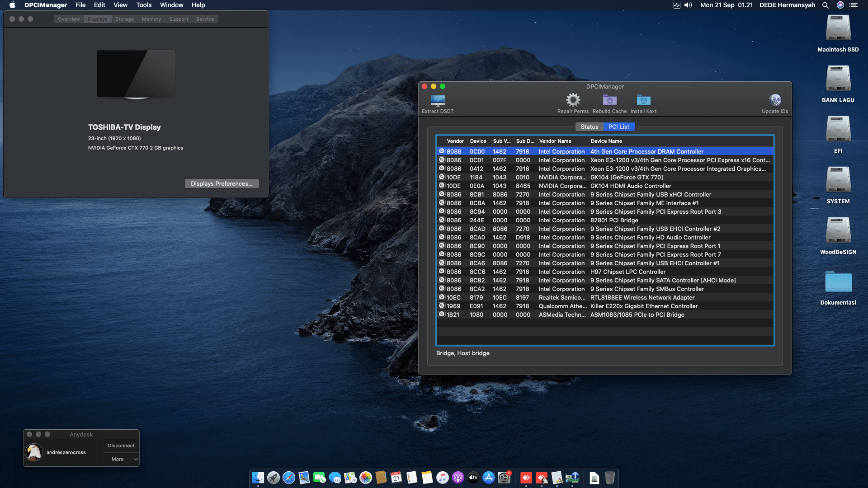Sort by the Vendor column header
Screen dimensions: 868x488
coord(455,141)
